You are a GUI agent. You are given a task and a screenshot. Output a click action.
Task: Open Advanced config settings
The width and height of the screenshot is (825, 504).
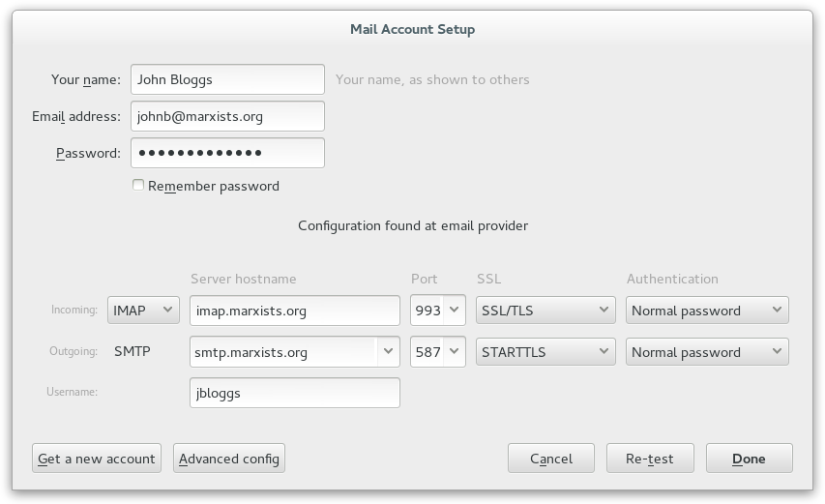[x=229, y=459]
